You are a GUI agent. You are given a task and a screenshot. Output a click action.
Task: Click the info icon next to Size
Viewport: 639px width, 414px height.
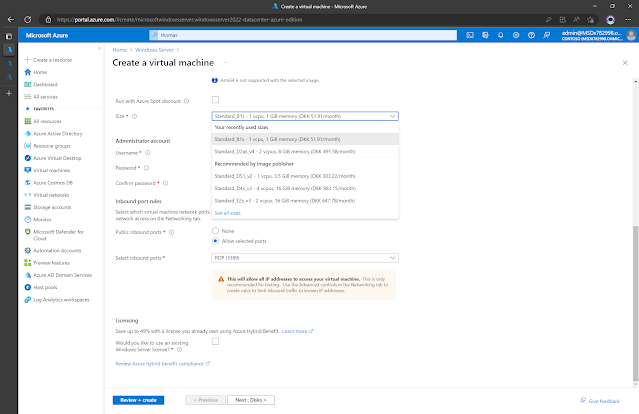(x=134, y=116)
